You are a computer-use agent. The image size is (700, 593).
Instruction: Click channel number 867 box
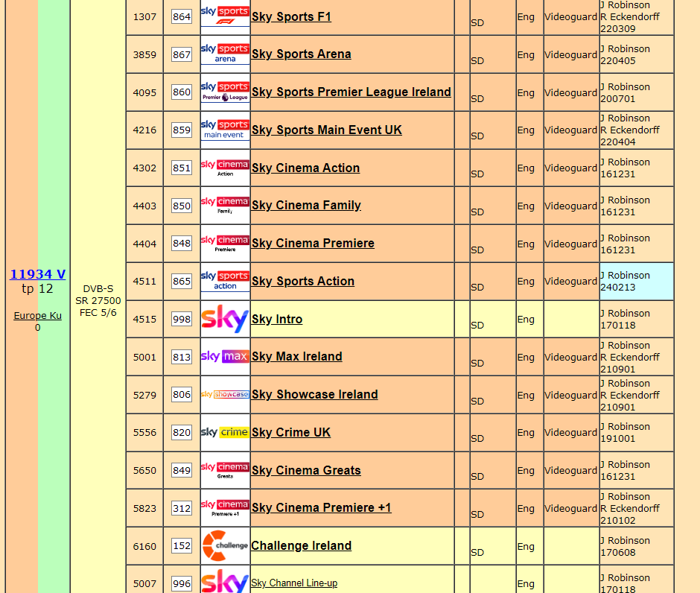182,54
